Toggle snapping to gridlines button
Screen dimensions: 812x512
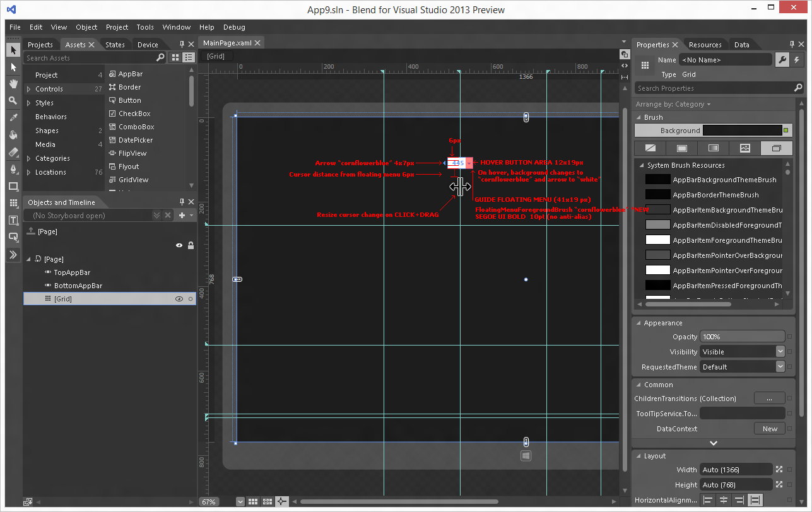coord(268,501)
